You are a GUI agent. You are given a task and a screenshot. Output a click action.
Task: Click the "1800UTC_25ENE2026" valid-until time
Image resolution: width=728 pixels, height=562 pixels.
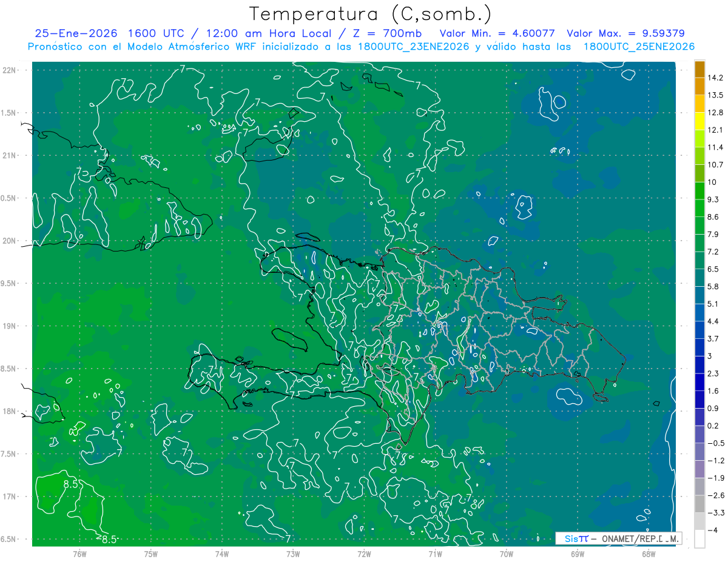pos(639,47)
